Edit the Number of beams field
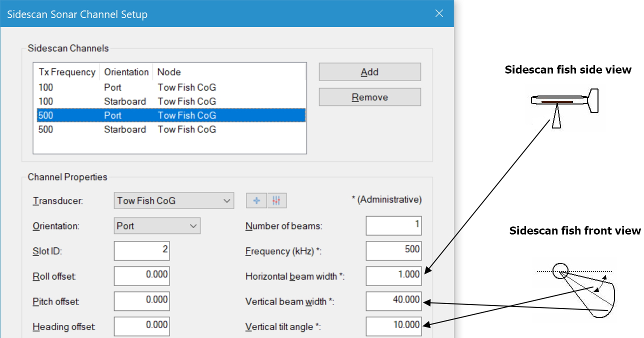The width and height of the screenshot is (644, 338). click(393, 225)
